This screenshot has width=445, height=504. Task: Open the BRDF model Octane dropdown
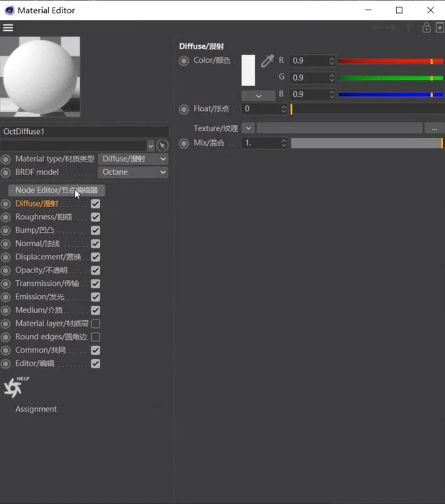click(133, 172)
